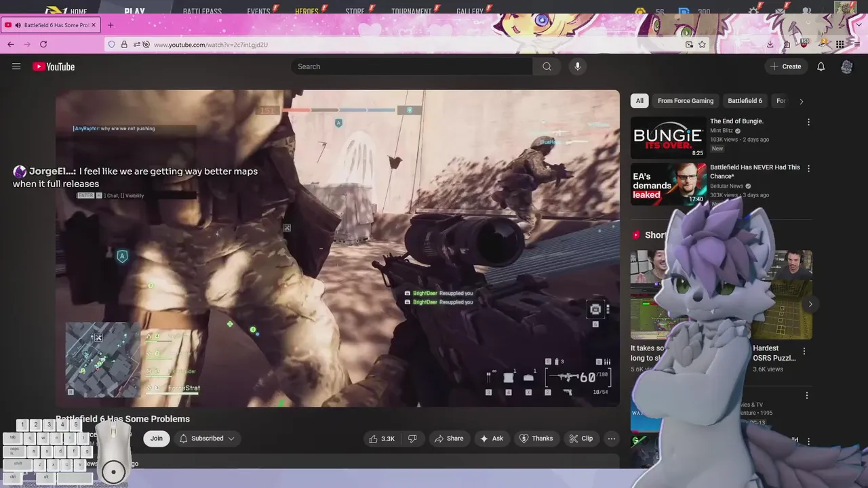Open the extensions puzzle icon
This screenshot has height=488, width=868.
tap(787, 44)
